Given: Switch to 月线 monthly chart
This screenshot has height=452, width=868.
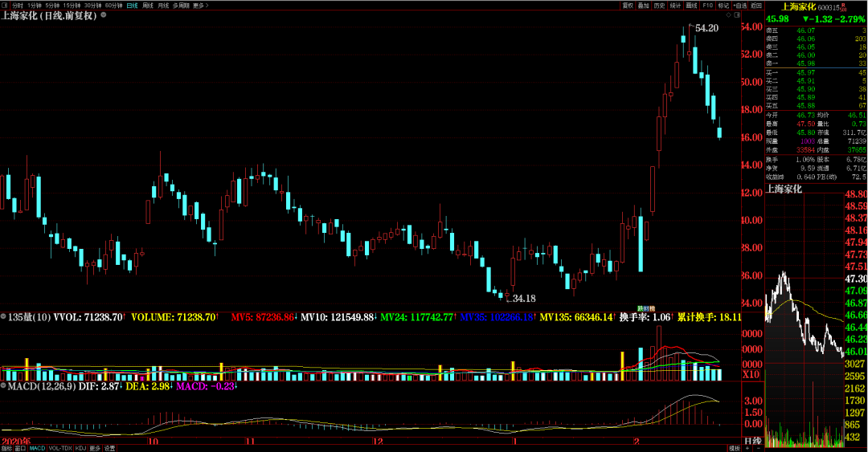Looking at the screenshot, I should click(x=162, y=5).
